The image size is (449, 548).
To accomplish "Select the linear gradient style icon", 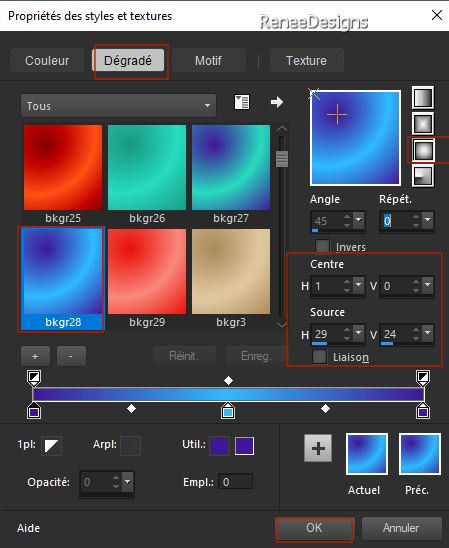I will pyautogui.click(x=423, y=98).
